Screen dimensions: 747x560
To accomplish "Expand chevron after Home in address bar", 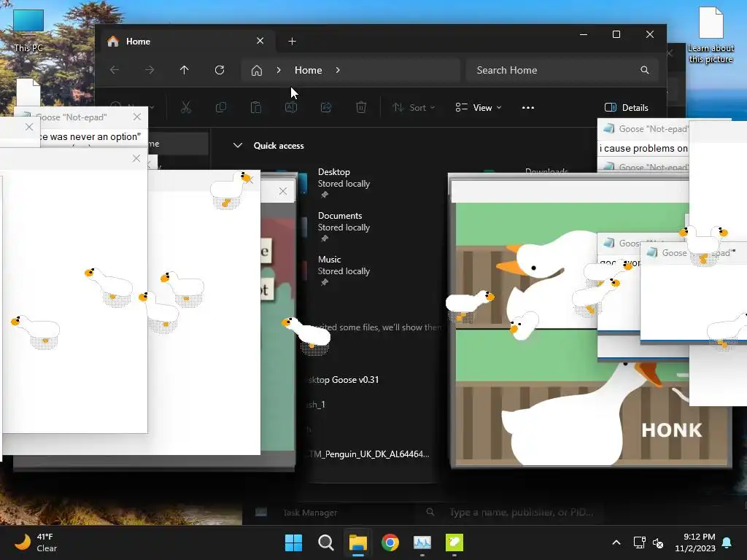I will coord(338,70).
